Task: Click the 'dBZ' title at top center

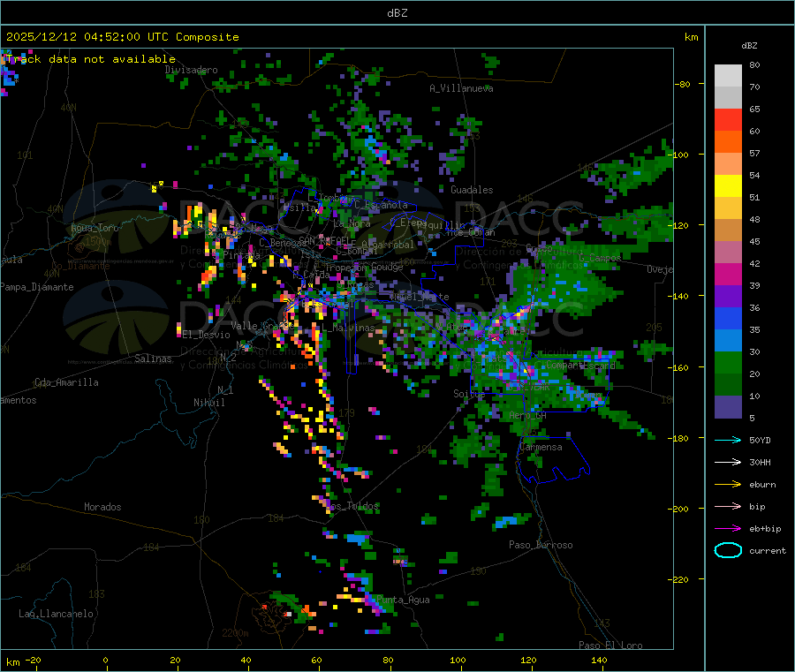Action: [397, 12]
